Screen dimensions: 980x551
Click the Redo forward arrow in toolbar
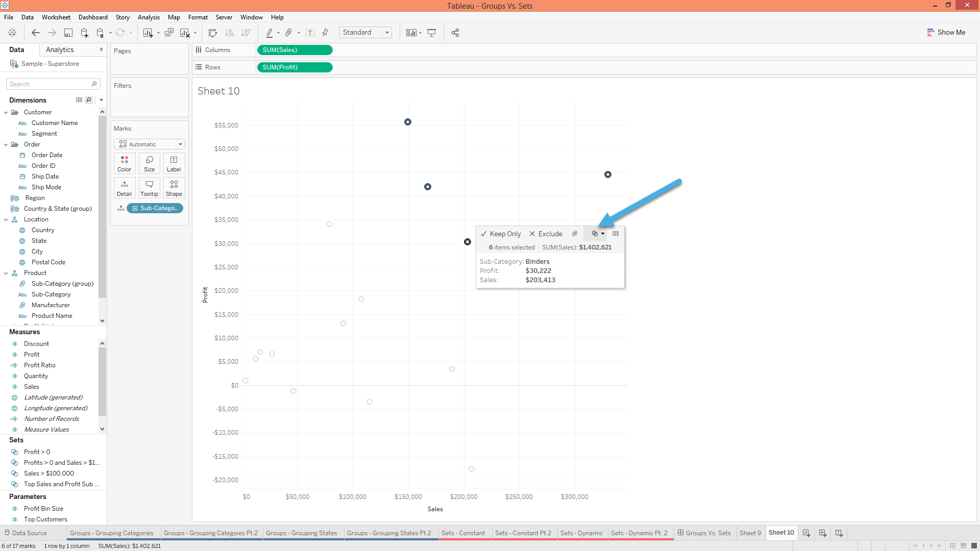52,33
